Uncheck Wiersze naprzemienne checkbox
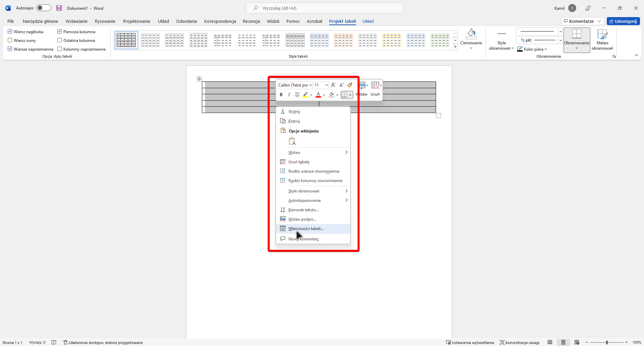 (10, 49)
